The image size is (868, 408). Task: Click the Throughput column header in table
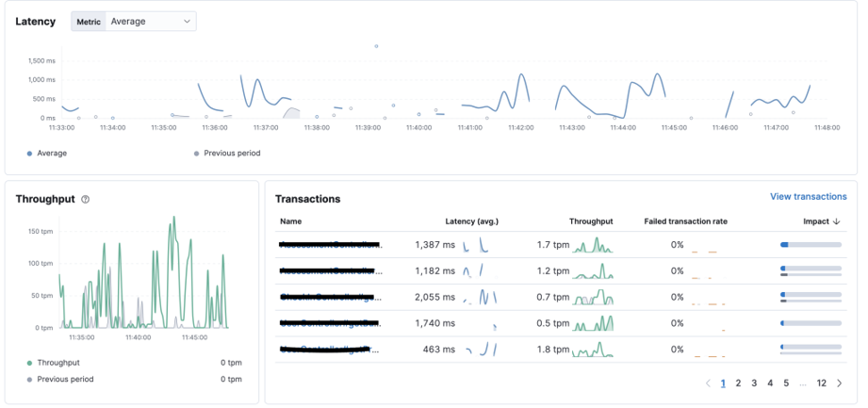click(591, 220)
